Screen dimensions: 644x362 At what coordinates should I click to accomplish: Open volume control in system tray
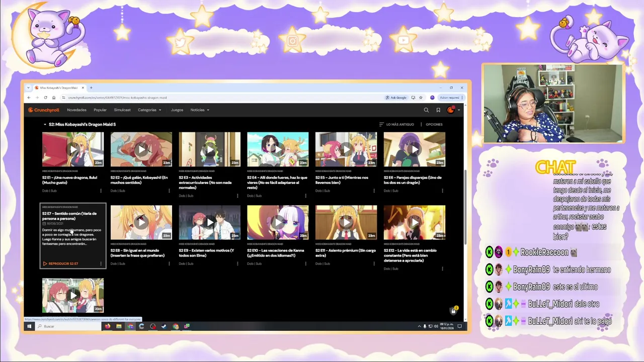(436, 326)
